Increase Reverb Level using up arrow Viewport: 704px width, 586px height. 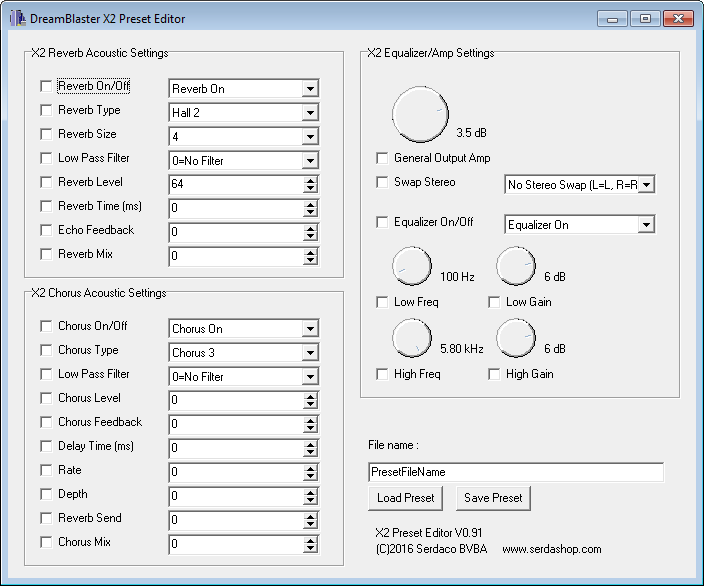click(310, 180)
